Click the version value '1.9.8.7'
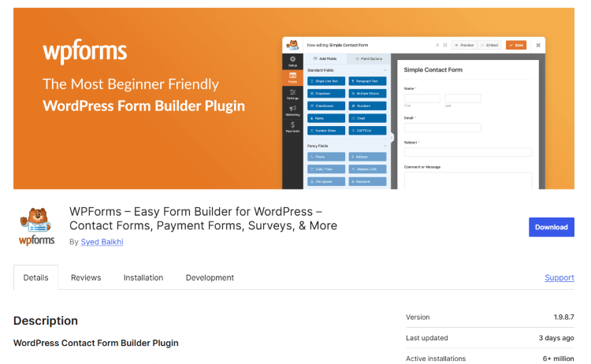 564,318
